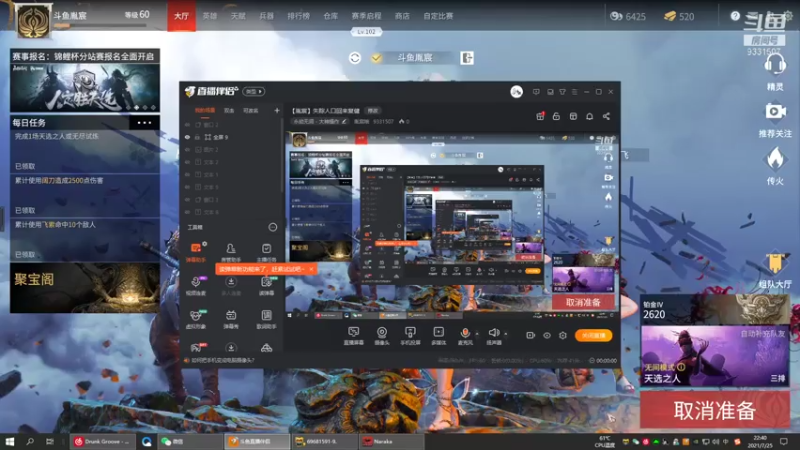
Task: Switch to the 英雄 tab in game
Action: click(x=210, y=16)
